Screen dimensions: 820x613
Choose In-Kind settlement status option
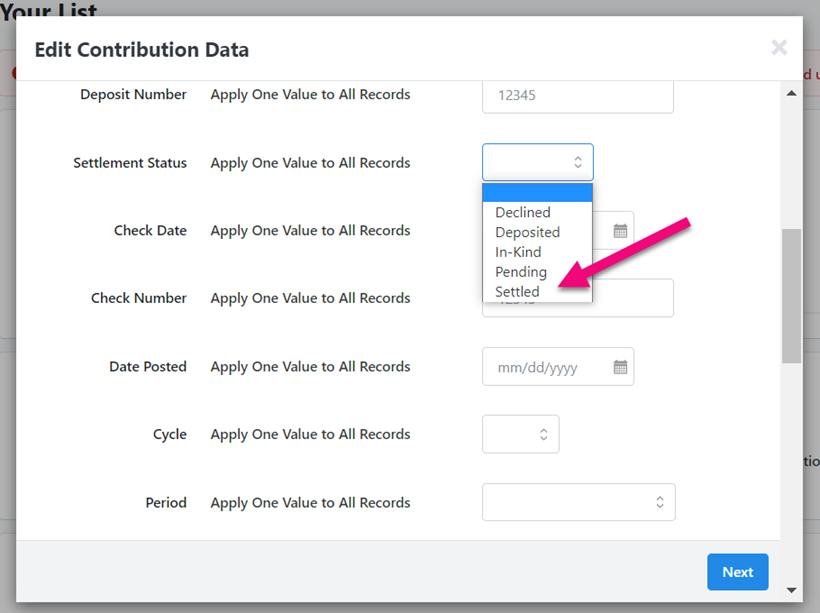[518, 252]
